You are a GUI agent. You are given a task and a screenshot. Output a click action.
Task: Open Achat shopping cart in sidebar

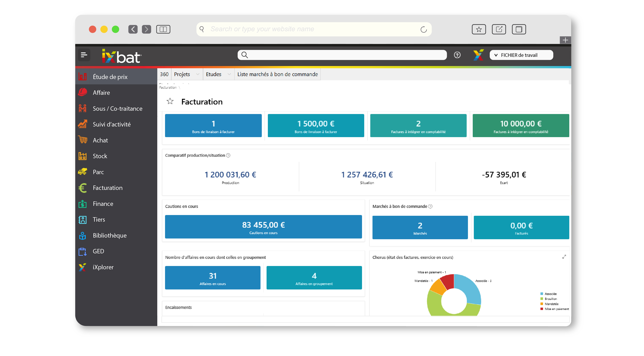pyautogui.click(x=83, y=140)
